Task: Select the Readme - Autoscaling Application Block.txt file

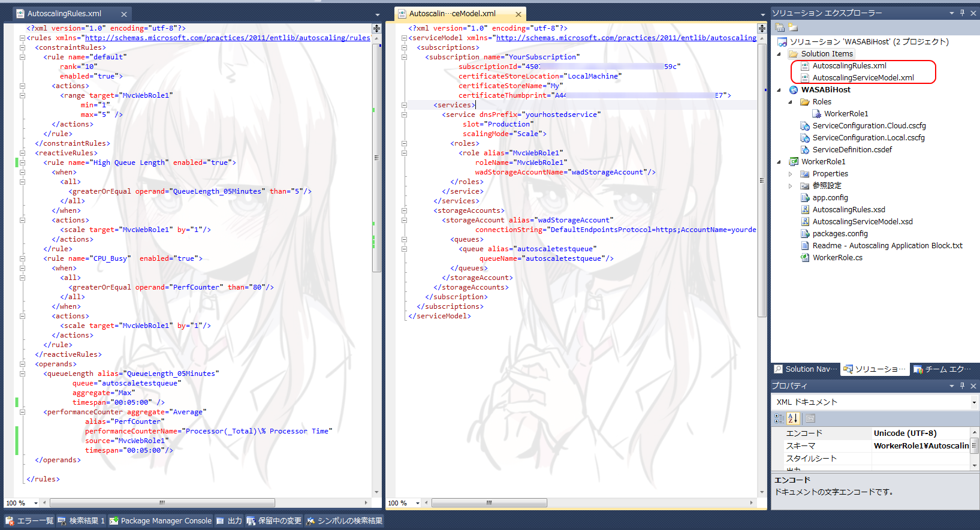Action: click(887, 246)
